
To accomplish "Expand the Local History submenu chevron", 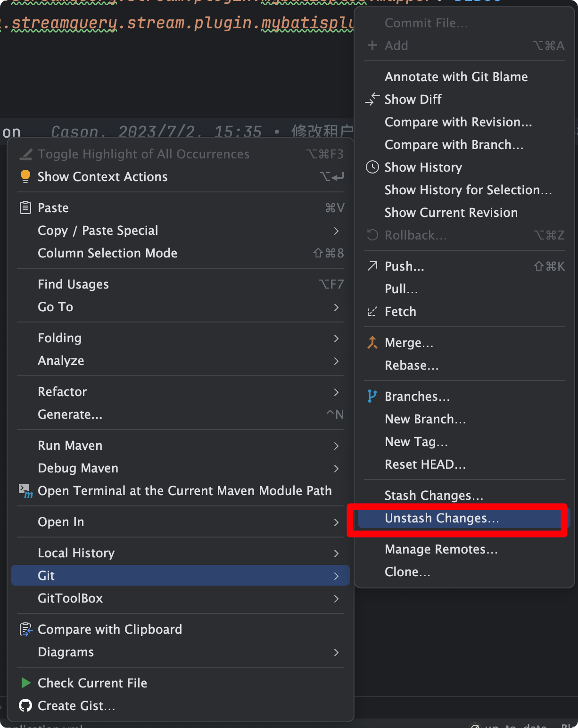I will click(336, 553).
